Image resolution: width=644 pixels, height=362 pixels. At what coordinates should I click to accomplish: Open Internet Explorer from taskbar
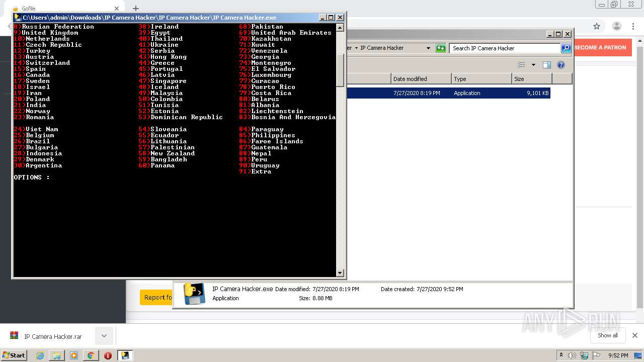pyautogui.click(x=40, y=355)
